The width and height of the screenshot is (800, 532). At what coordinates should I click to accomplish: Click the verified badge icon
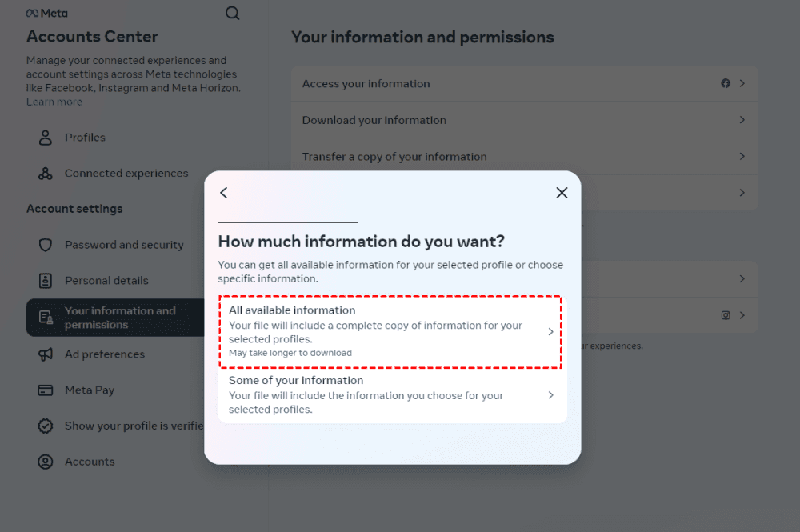pos(46,426)
